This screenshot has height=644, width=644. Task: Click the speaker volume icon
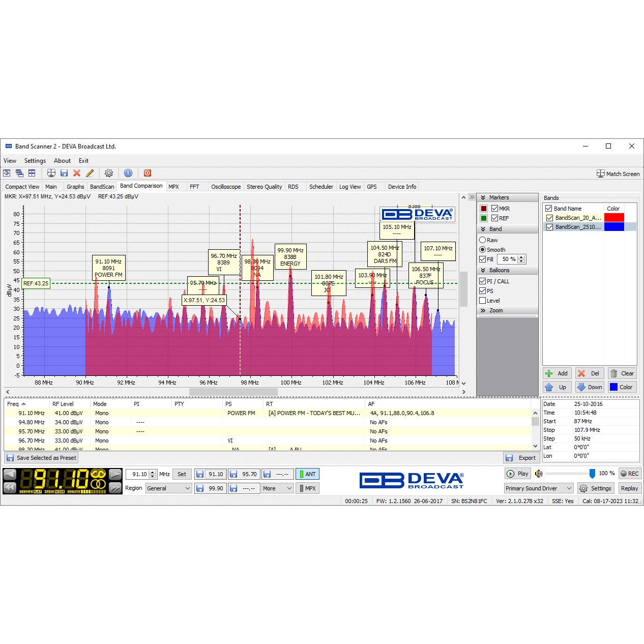[x=539, y=474]
